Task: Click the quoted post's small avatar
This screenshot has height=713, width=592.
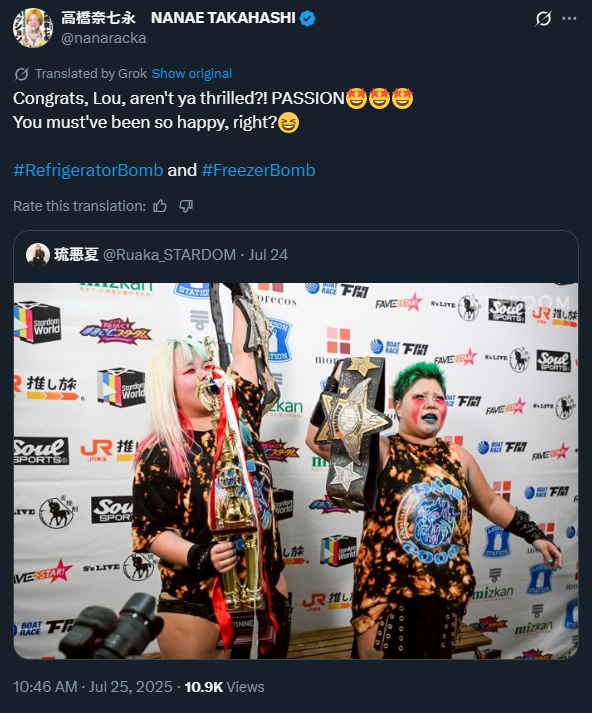Action: coord(38,255)
